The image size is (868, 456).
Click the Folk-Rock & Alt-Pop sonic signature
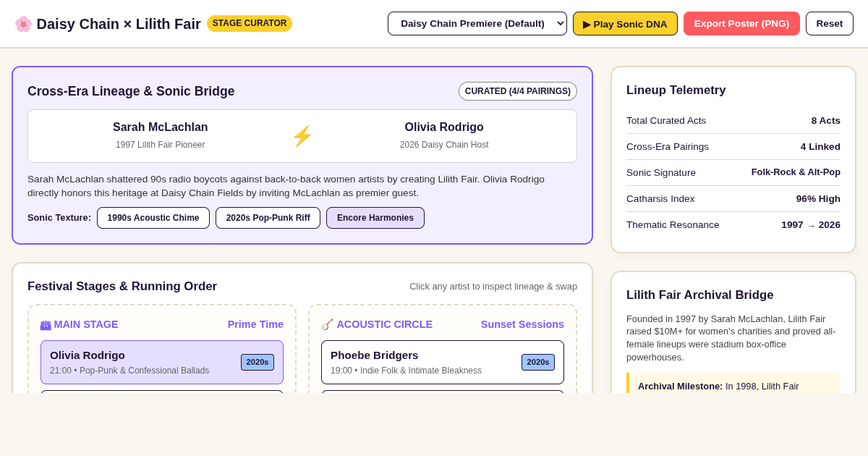(x=796, y=172)
